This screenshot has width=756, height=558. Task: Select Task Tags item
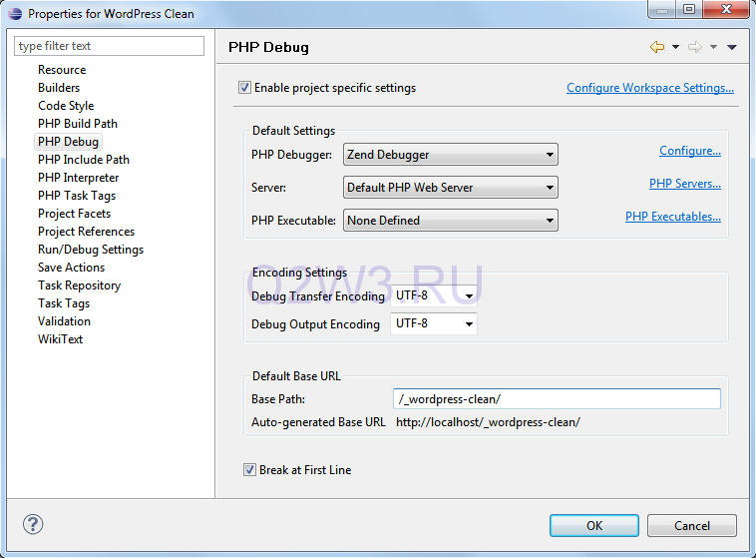pyautogui.click(x=64, y=303)
